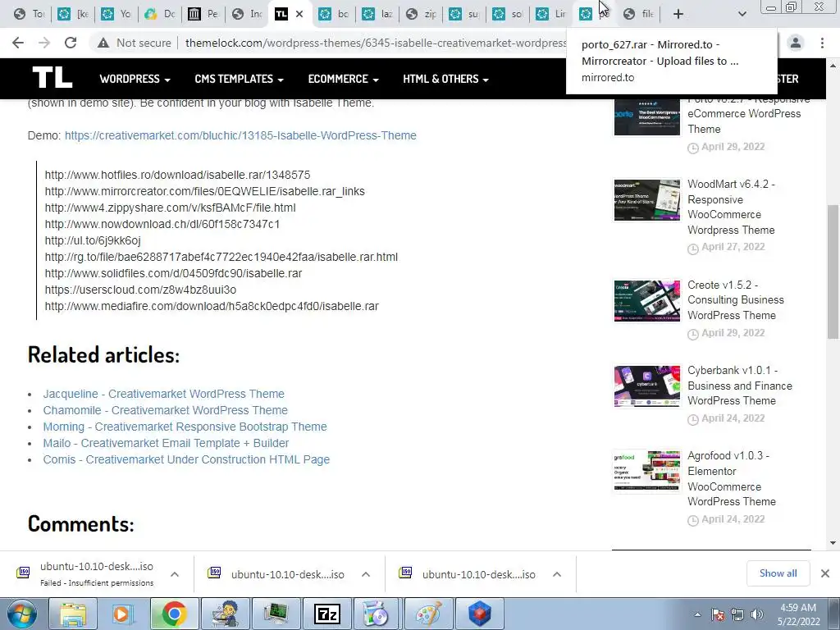
Task: Expand options for second ubuntu iso download
Action: click(366, 574)
